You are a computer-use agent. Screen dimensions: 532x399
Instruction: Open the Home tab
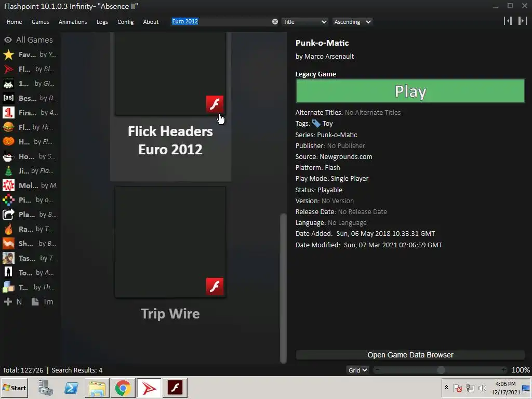pos(14,22)
